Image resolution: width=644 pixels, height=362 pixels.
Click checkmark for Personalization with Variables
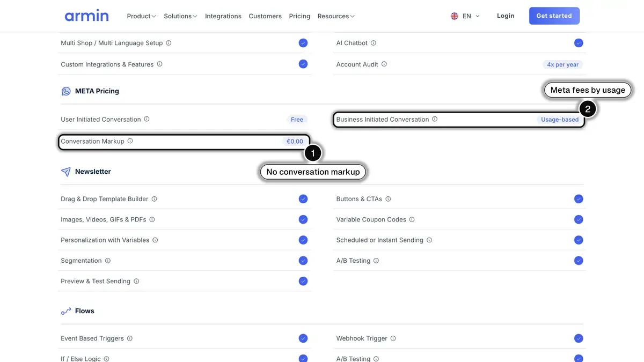[x=303, y=240]
